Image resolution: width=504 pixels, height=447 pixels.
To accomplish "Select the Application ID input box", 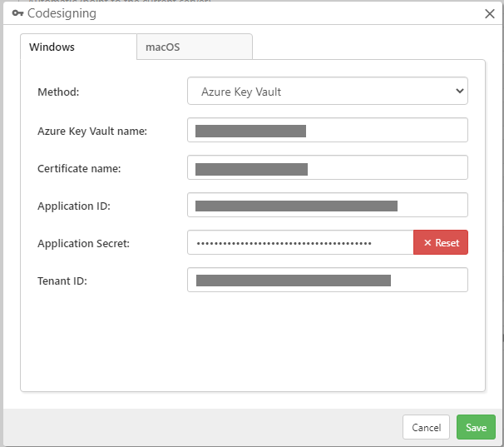I will 328,206.
